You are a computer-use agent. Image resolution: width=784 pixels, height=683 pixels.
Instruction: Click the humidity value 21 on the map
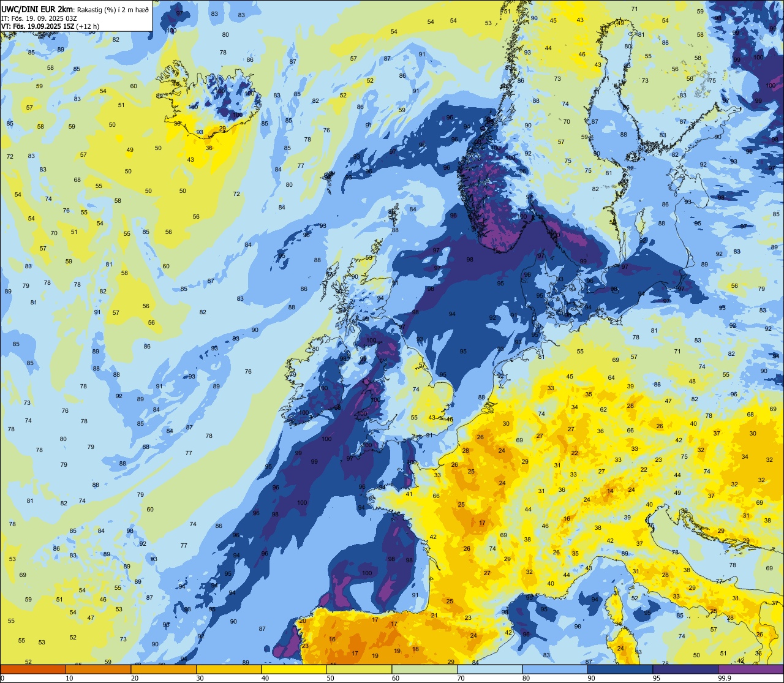pyautogui.click(x=434, y=616)
